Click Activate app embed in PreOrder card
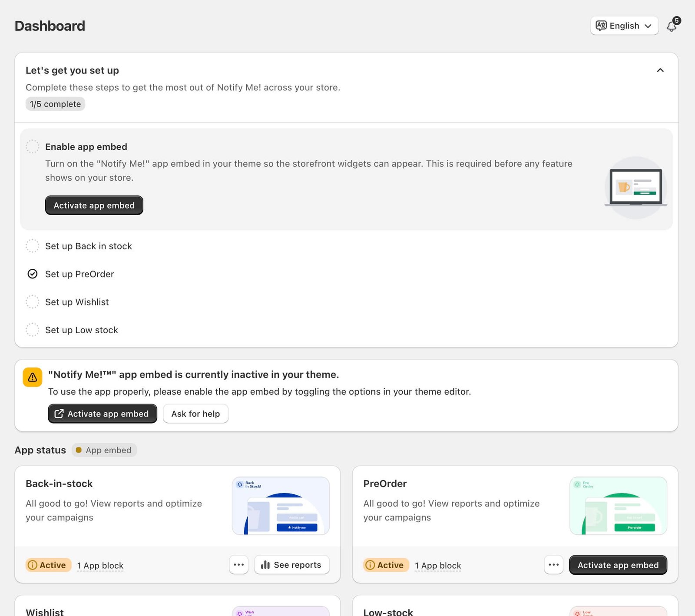The width and height of the screenshot is (695, 616). pyautogui.click(x=618, y=565)
